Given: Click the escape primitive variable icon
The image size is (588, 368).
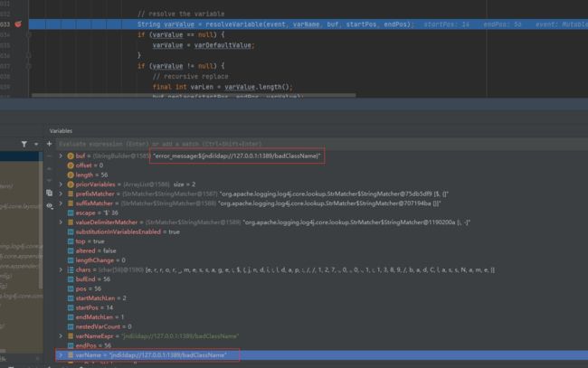Looking at the screenshot, I should pyautogui.click(x=71, y=212).
